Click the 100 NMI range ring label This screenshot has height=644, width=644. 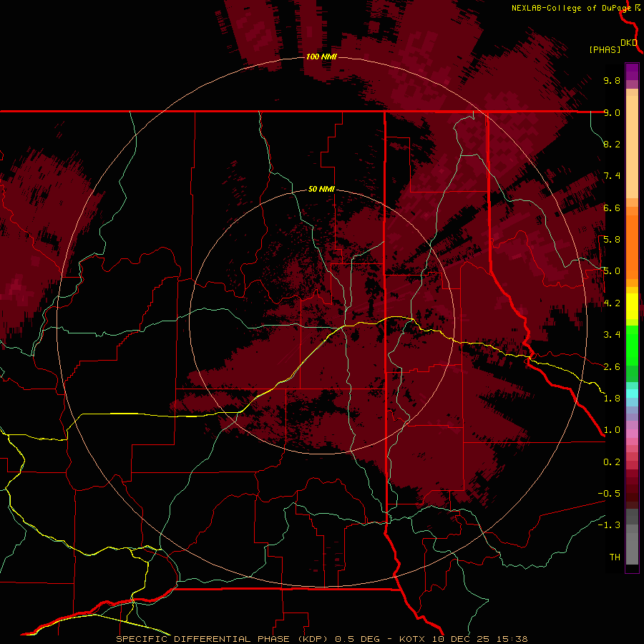point(321,57)
